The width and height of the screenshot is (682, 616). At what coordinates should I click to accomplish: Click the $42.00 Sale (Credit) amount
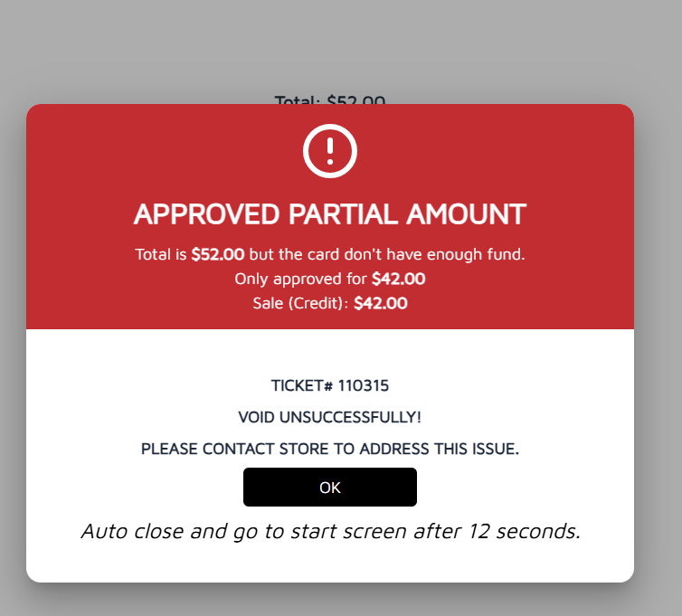380,304
